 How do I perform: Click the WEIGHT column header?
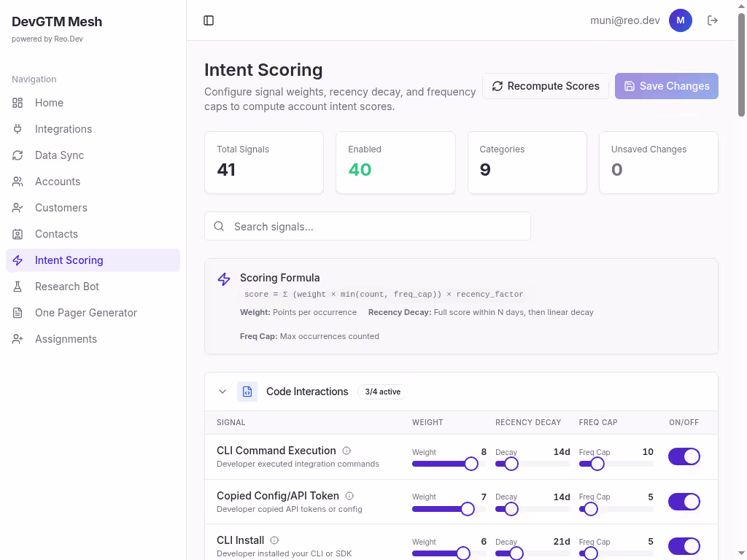(427, 422)
